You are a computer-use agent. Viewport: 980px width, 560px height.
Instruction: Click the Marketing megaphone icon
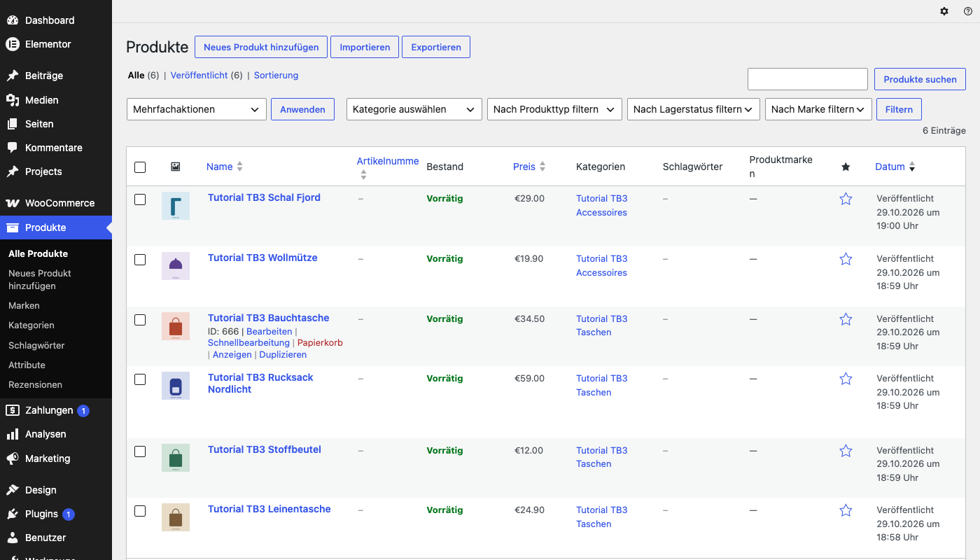tap(13, 458)
